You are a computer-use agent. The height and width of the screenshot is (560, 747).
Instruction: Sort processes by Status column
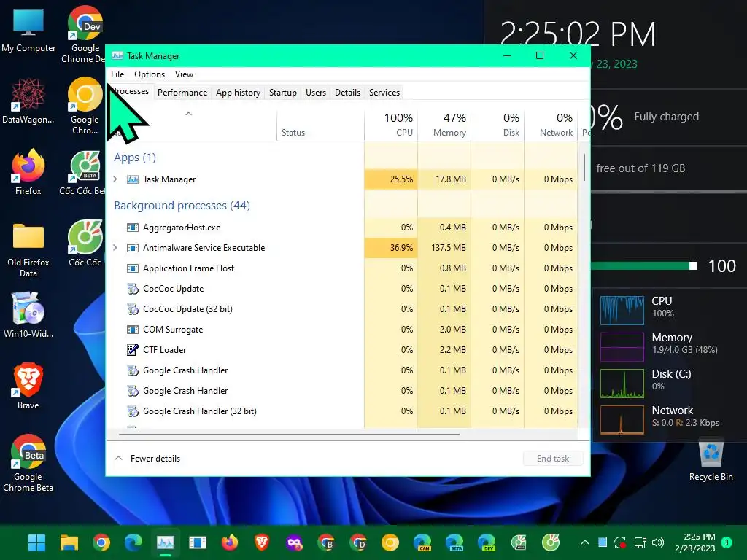(x=321, y=125)
